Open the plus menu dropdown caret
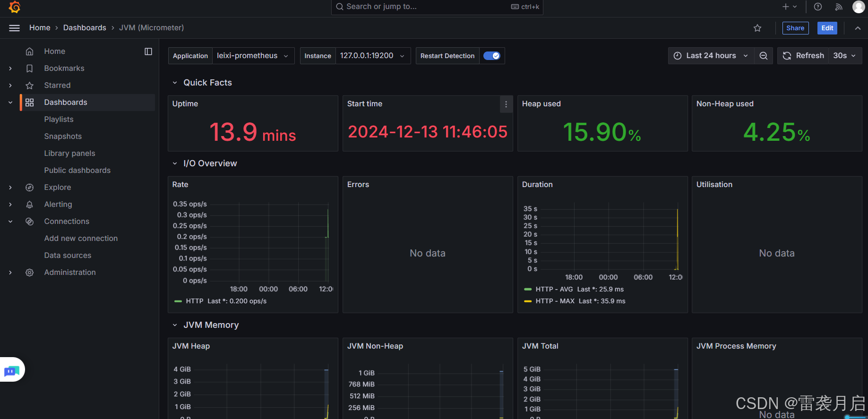 (795, 7)
